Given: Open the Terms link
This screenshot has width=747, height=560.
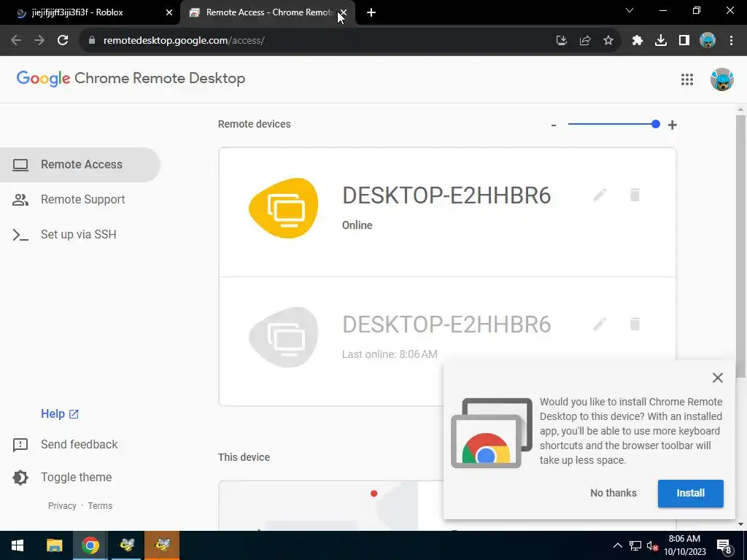Looking at the screenshot, I should point(100,506).
